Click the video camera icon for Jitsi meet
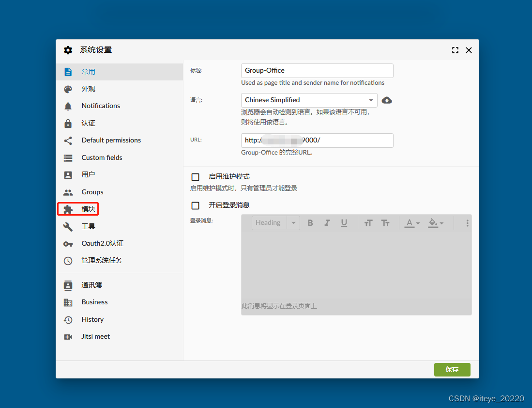 tap(68, 337)
